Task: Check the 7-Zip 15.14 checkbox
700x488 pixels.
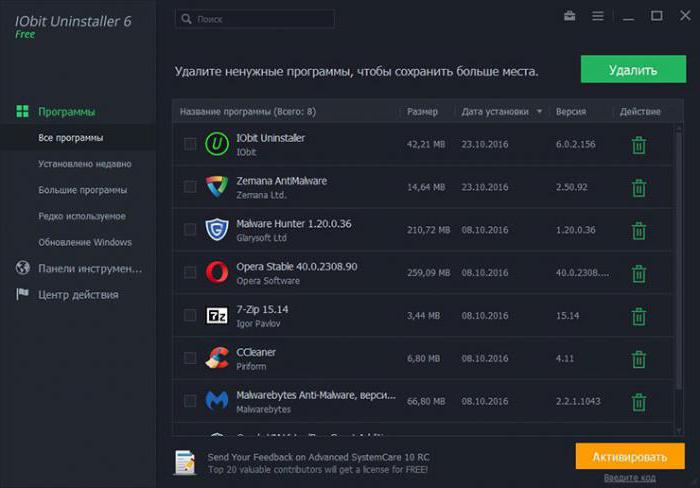Action: coord(190,315)
